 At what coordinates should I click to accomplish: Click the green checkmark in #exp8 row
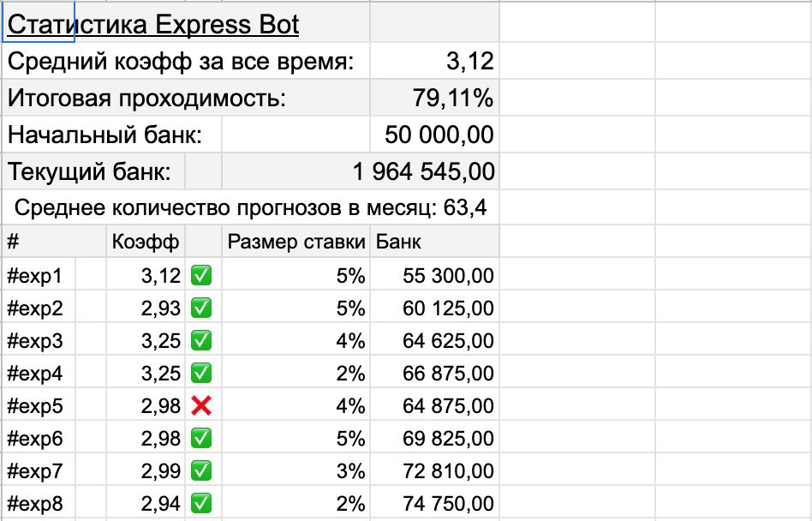pos(203,504)
